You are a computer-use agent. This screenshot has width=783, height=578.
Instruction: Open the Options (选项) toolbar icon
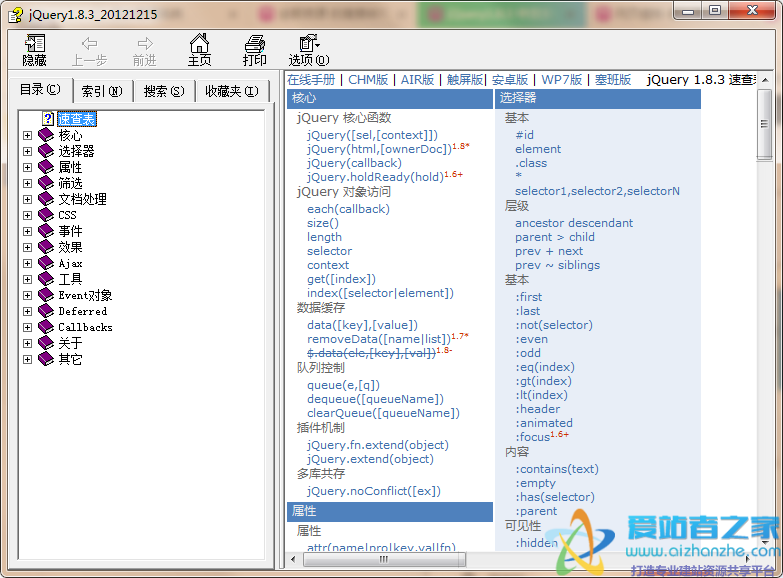point(309,43)
